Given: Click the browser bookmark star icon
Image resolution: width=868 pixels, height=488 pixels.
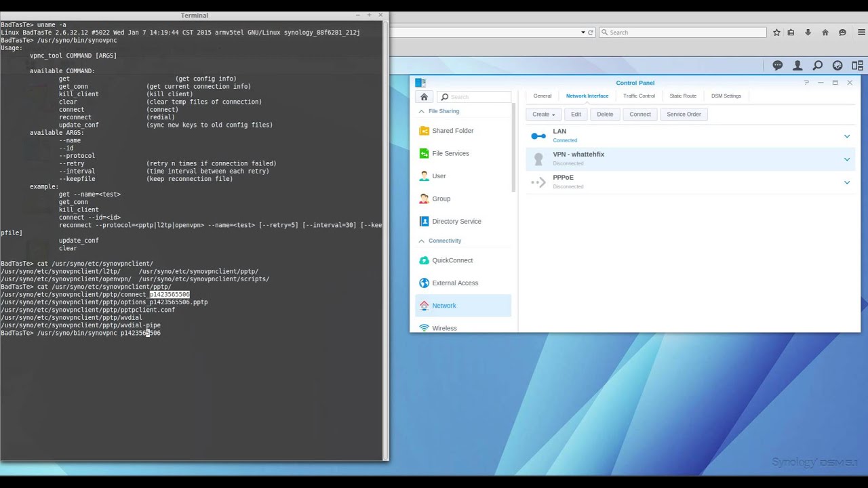Looking at the screenshot, I should pos(776,33).
